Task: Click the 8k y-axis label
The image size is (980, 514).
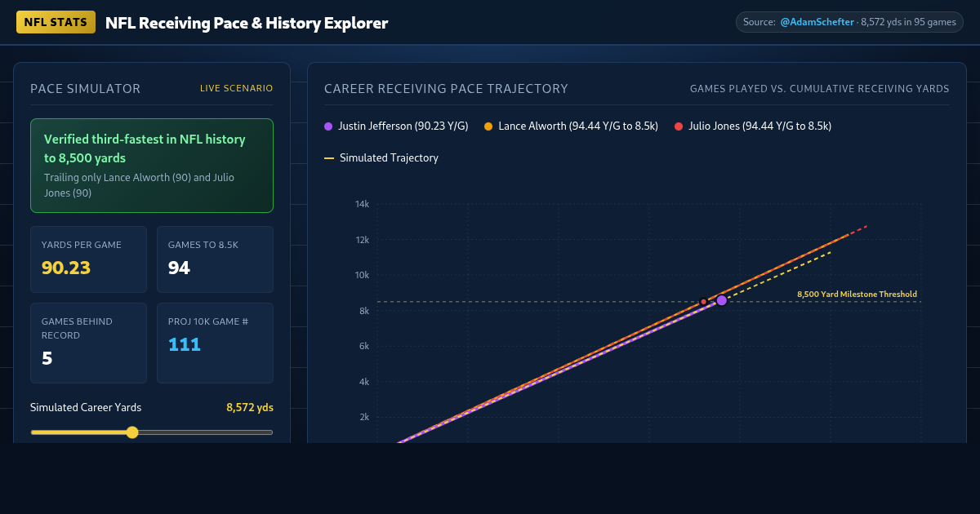Action: tap(363, 311)
